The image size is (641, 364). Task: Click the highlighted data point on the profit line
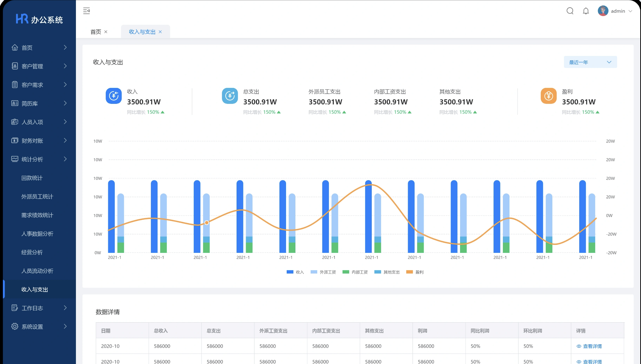pyautogui.click(x=206, y=223)
